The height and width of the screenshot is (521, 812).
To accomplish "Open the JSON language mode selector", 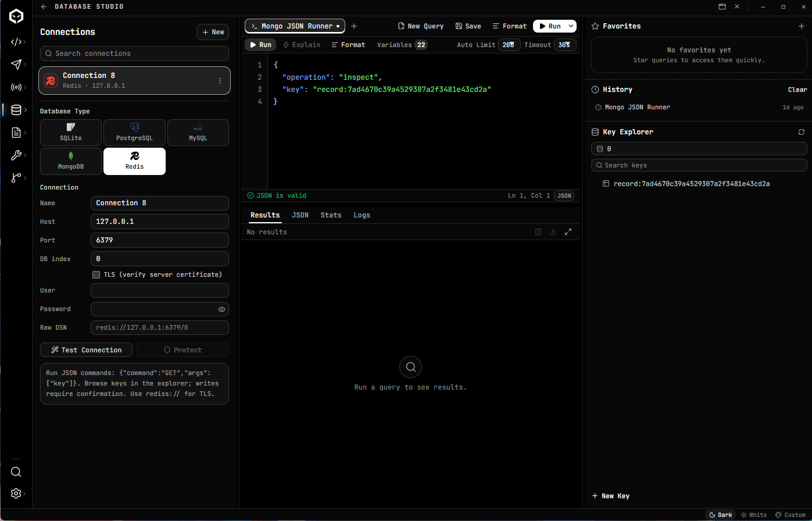I will point(564,196).
